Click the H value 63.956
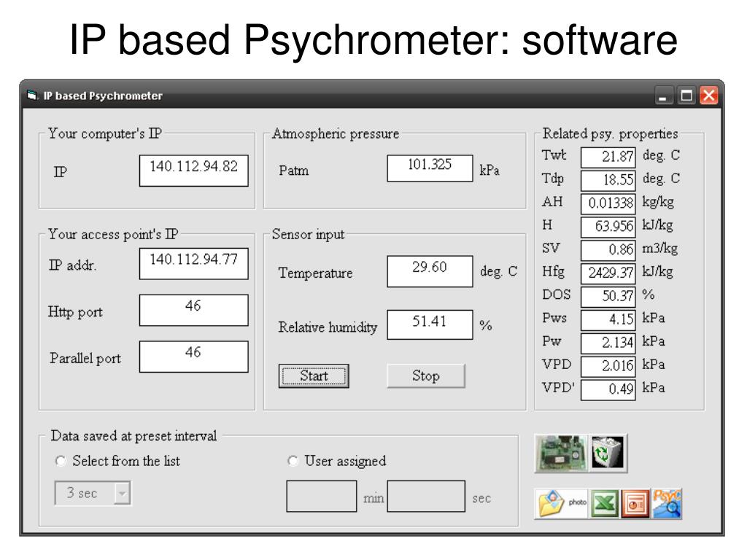The height and width of the screenshot is (560, 747). (x=608, y=227)
